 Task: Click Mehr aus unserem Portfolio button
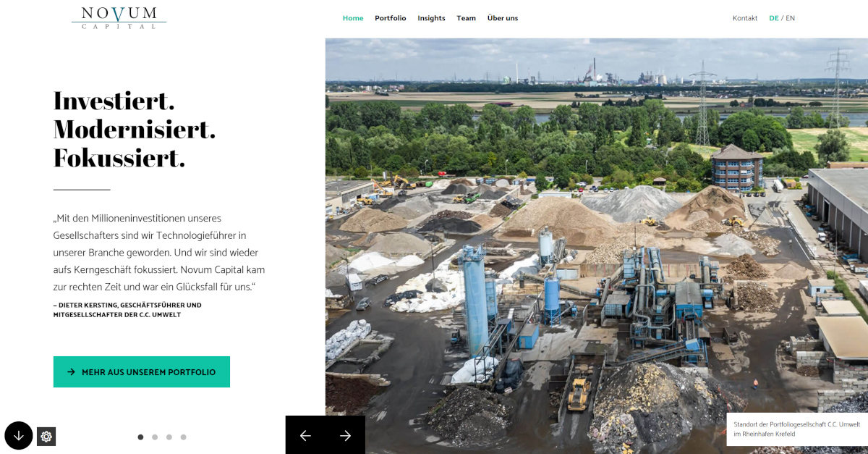142,371
